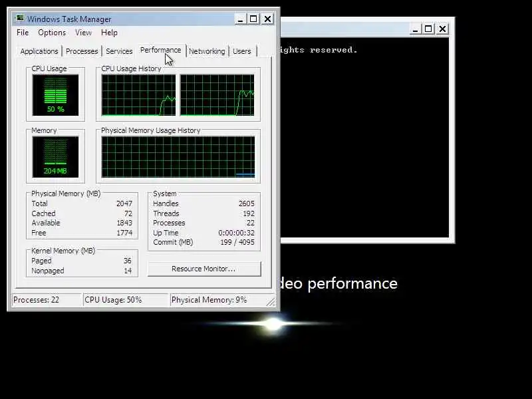532x399 pixels.
Task: Switch to the Users tab
Action: coord(242,51)
